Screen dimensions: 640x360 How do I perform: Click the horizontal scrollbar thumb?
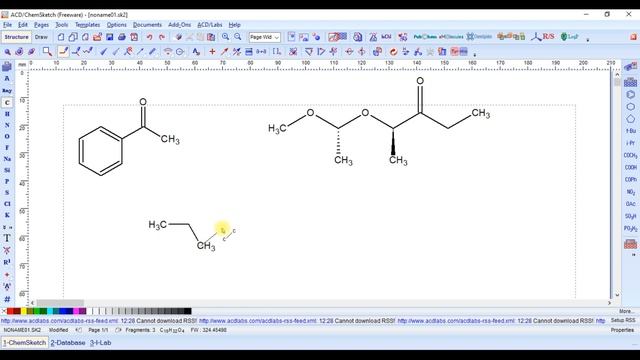tap(60, 303)
